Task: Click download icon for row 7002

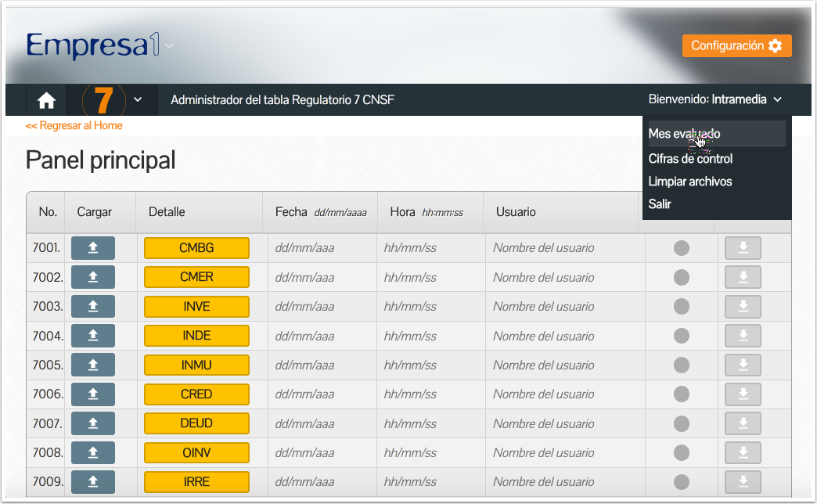Action: (x=743, y=277)
